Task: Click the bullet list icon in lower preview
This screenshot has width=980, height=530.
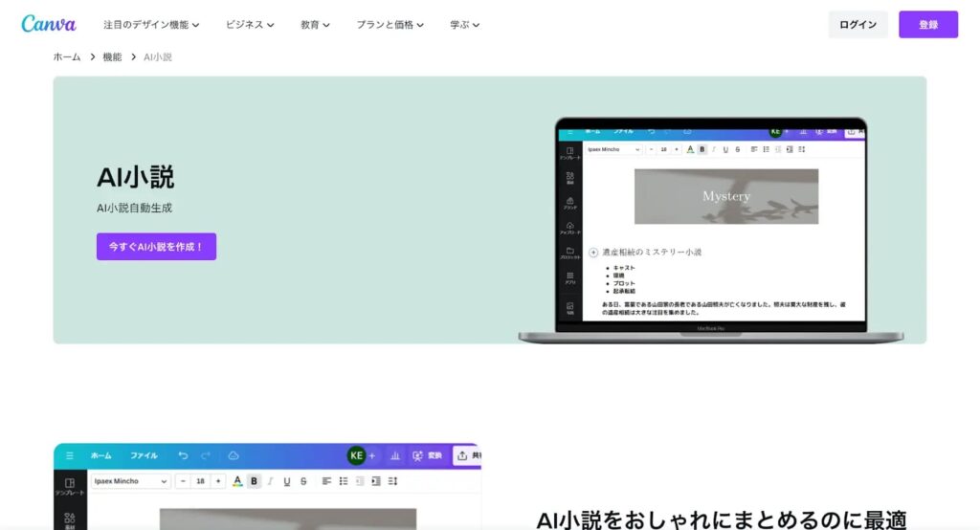Action: click(344, 481)
